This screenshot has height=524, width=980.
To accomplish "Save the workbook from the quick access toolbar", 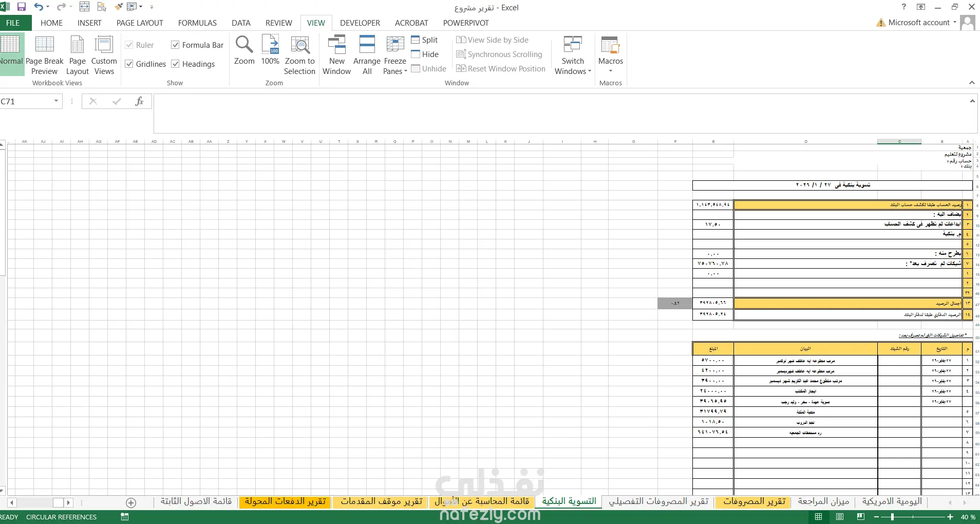I will [22, 7].
